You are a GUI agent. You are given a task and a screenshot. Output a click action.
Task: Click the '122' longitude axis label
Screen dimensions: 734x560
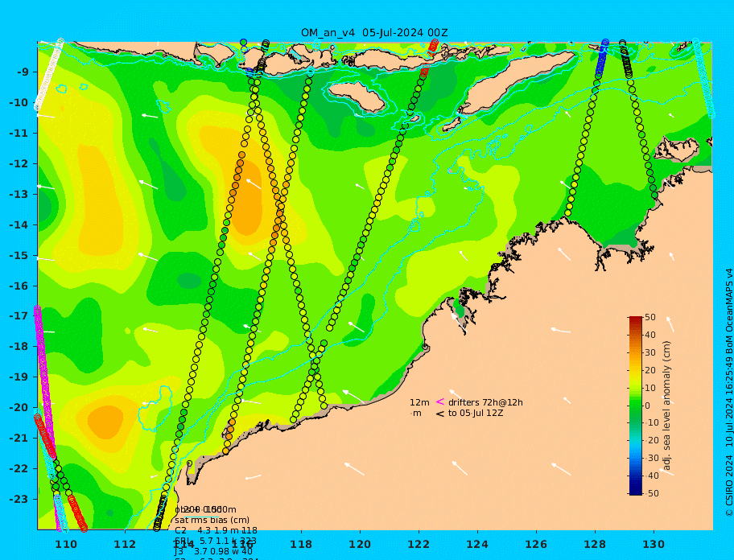pos(419,544)
